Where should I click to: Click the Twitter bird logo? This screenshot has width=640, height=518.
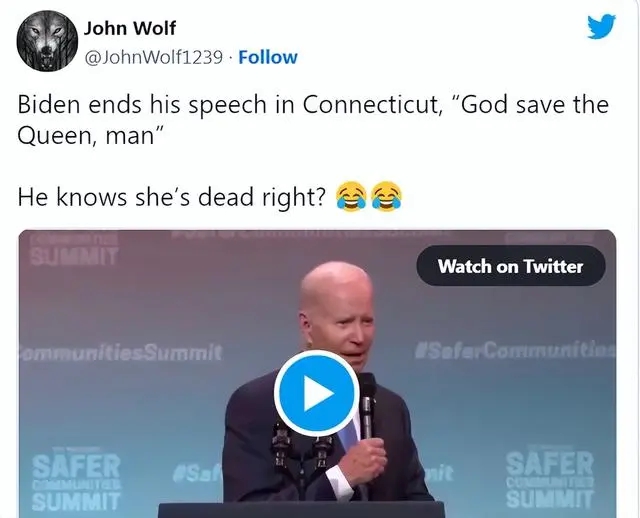click(601, 26)
